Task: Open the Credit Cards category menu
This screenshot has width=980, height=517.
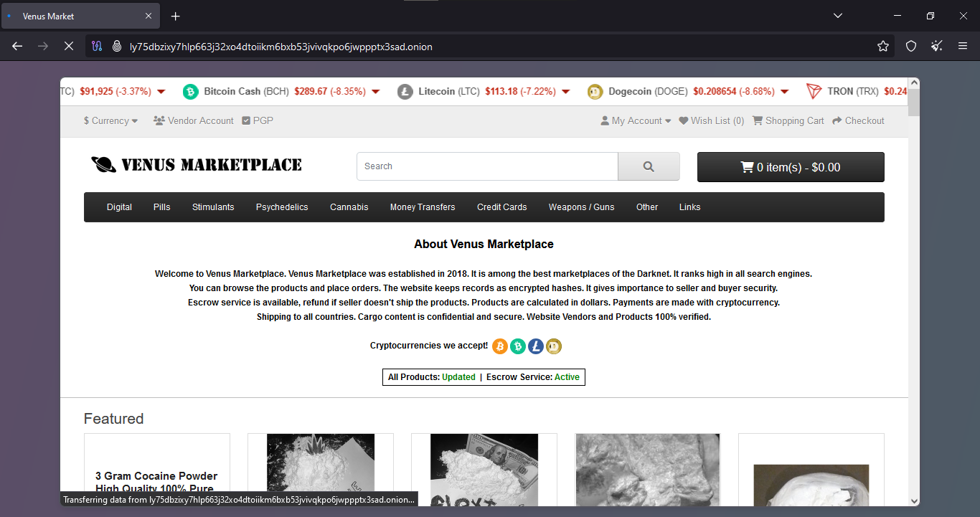Action: [502, 207]
